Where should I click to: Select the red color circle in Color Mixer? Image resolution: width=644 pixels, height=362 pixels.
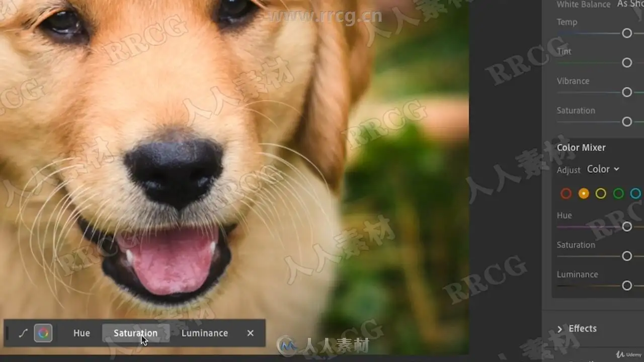(x=566, y=194)
